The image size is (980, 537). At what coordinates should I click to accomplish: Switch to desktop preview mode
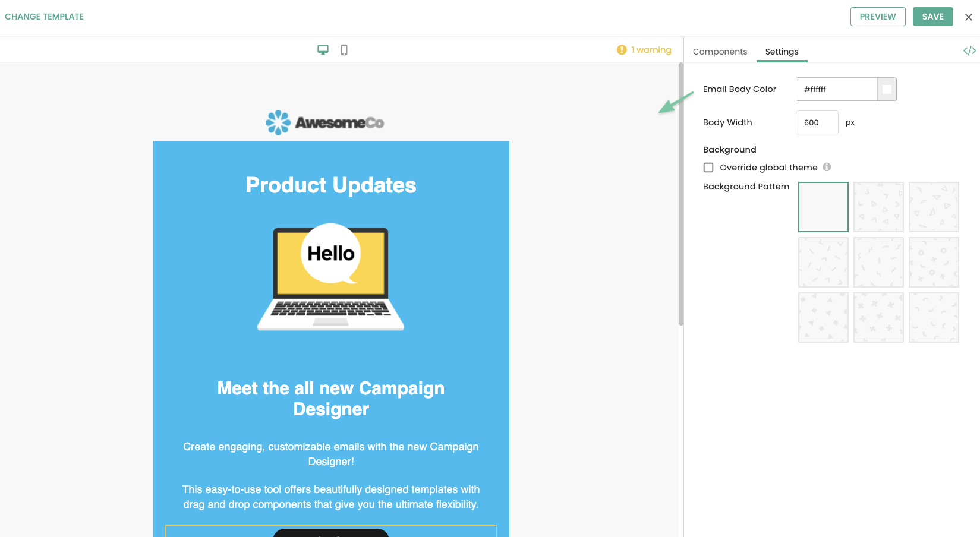323,50
